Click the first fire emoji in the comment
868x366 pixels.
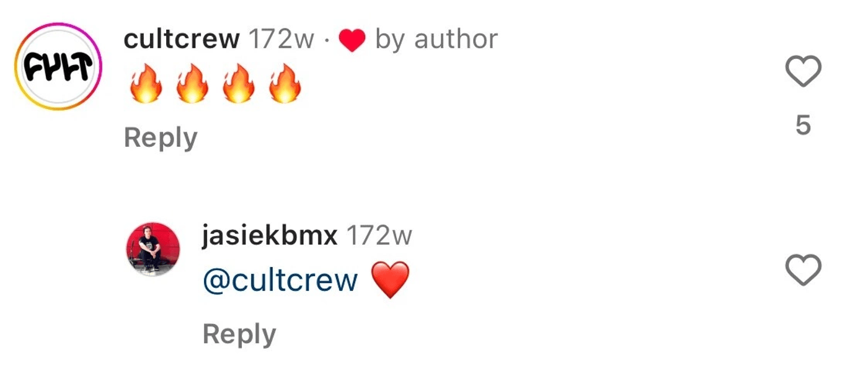tap(146, 83)
